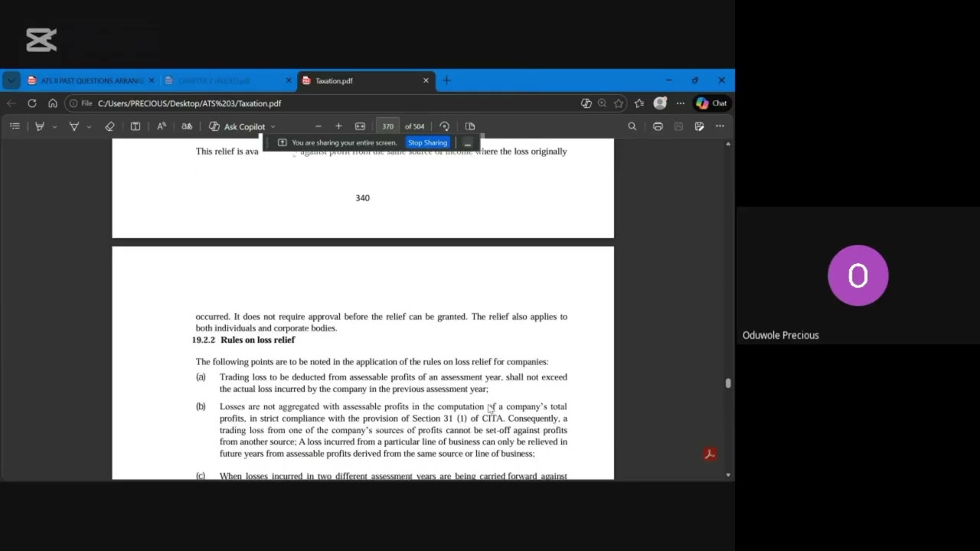Screen dimensions: 980x551
Task: Click the section number "19.2.2"
Action: (204, 340)
